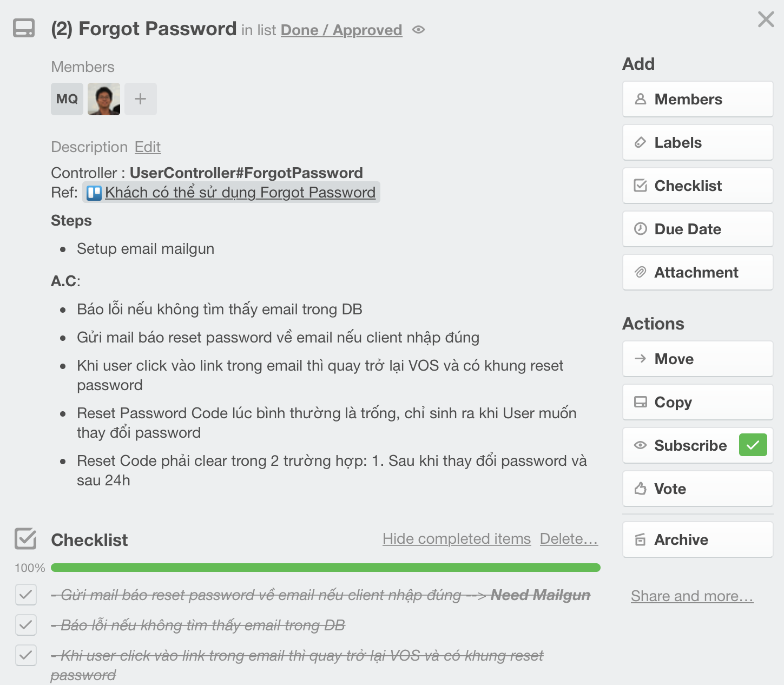Uncheck the 'Báo lỗi nếu không tìm thấy email' item

pyautogui.click(x=26, y=625)
